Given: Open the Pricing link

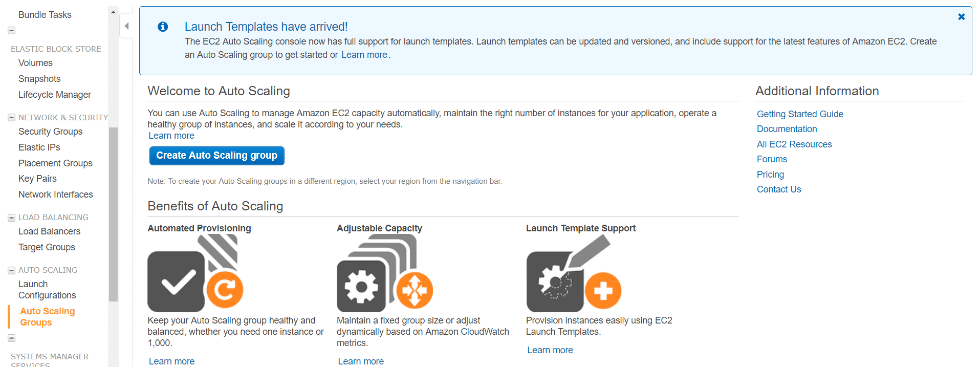Looking at the screenshot, I should [770, 175].
